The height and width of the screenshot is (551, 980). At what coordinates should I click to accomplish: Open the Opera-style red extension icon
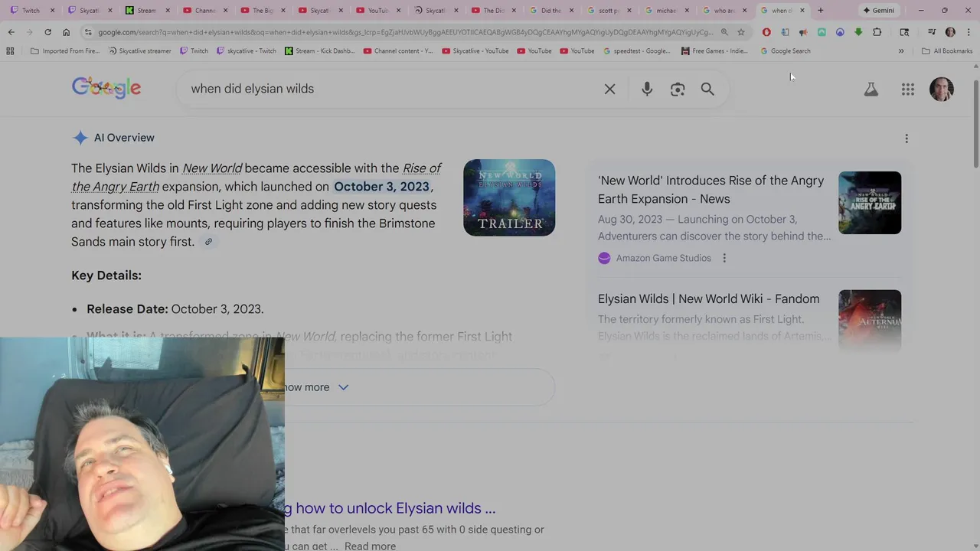tap(766, 32)
